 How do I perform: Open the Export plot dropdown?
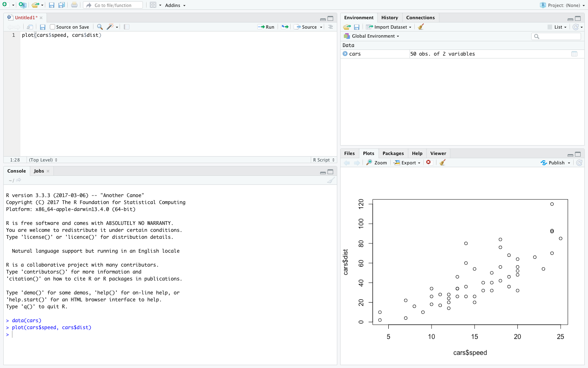[407, 163]
